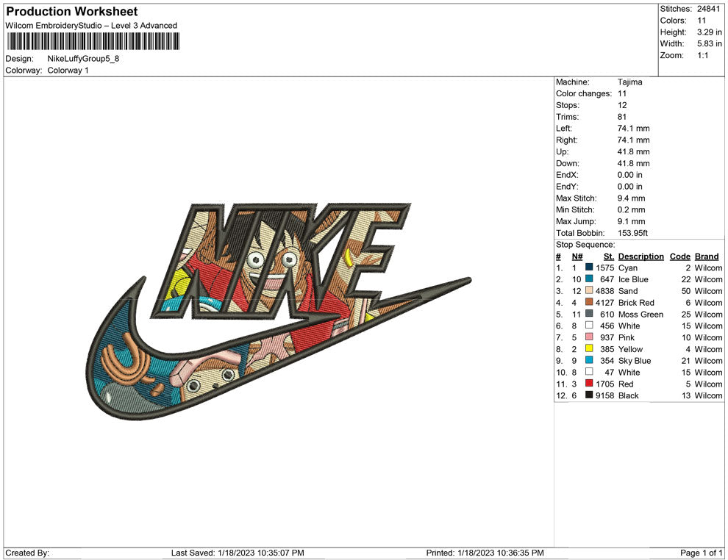Screen dimensions: 728x560
Task: Click the Total Bobbin value '153.95ft'
Action: (632, 233)
